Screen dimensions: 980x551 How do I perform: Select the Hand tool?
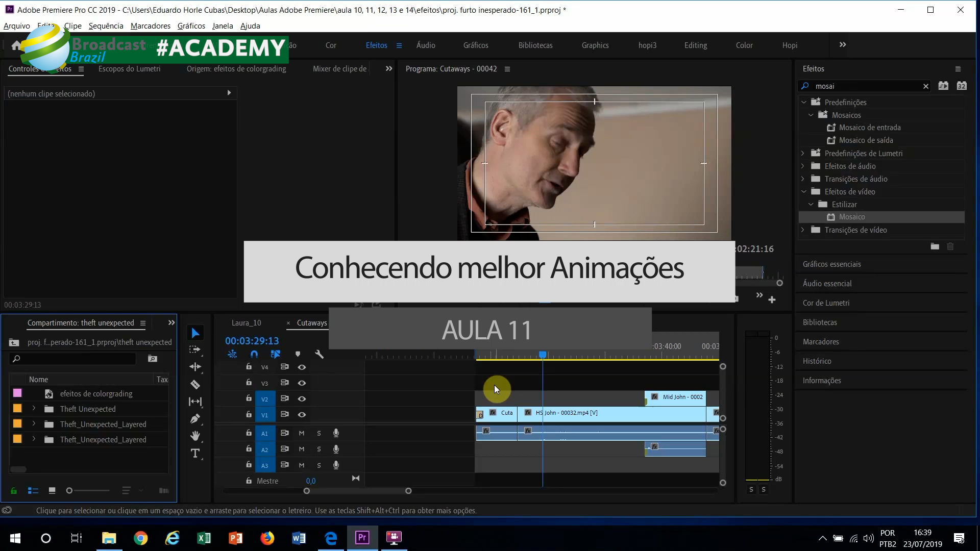(195, 436)
